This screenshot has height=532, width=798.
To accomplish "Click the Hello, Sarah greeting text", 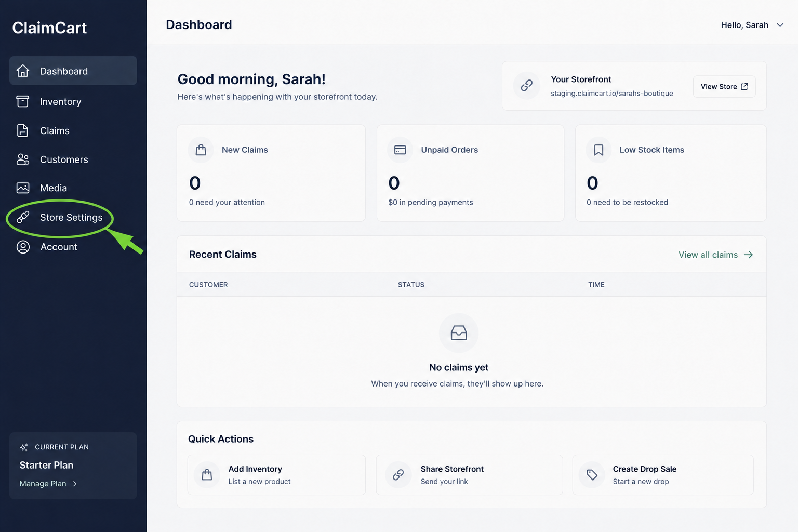I will (x=744, y=25).
